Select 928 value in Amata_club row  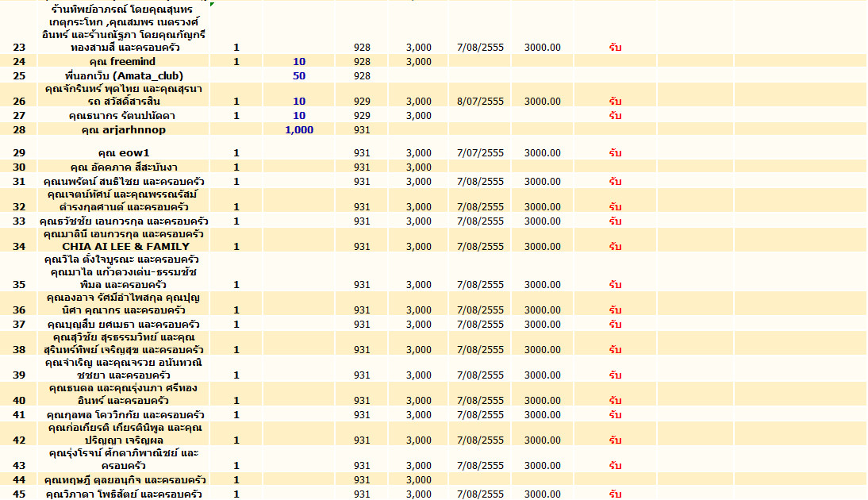pos(362,76)
